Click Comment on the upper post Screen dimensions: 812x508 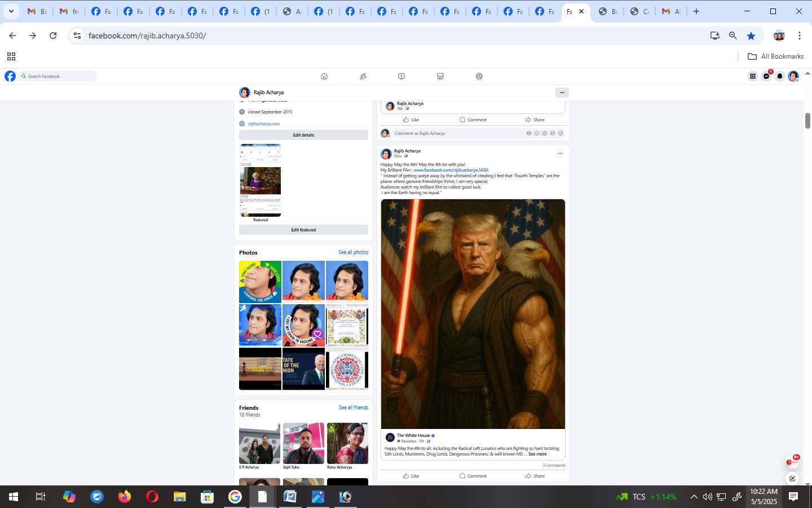pyautogui.click(x=473, y=120)
